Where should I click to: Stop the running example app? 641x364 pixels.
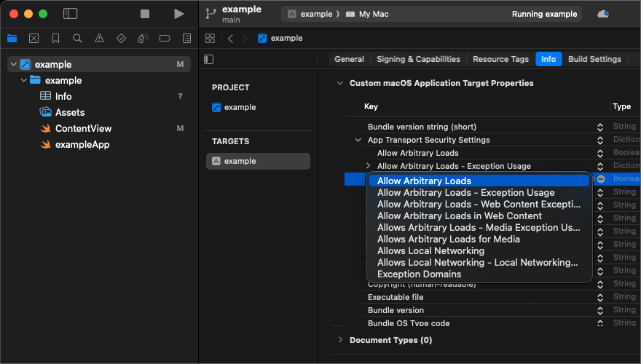(x=145, y=14)
